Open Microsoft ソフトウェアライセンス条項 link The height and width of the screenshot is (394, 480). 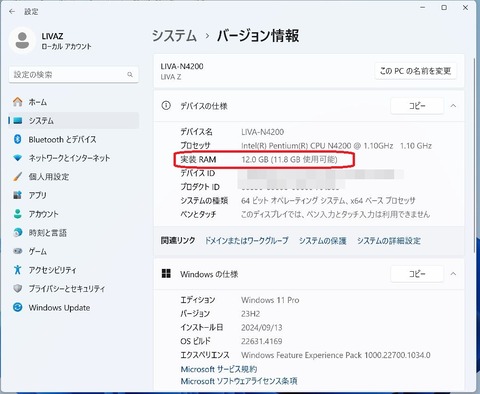(239, 381)
